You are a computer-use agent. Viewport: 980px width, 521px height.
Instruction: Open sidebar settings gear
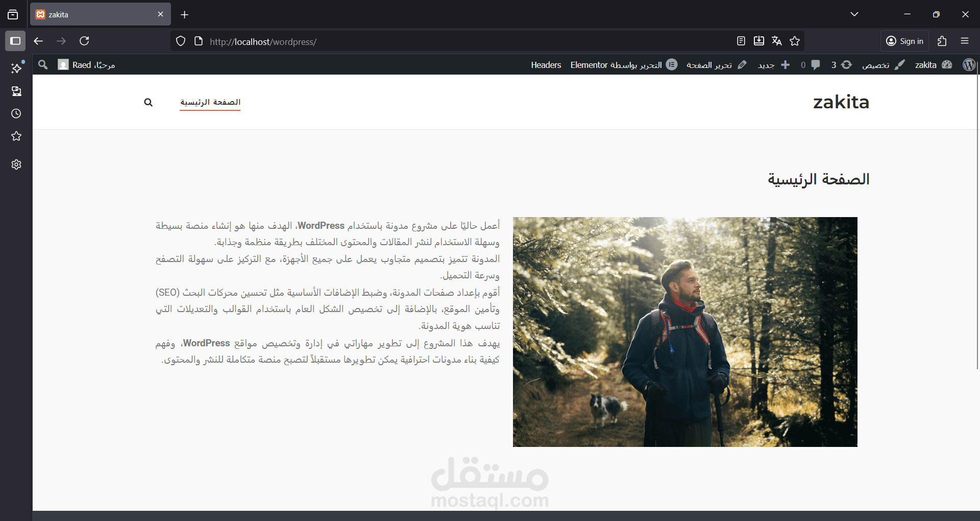pos(16,164)
